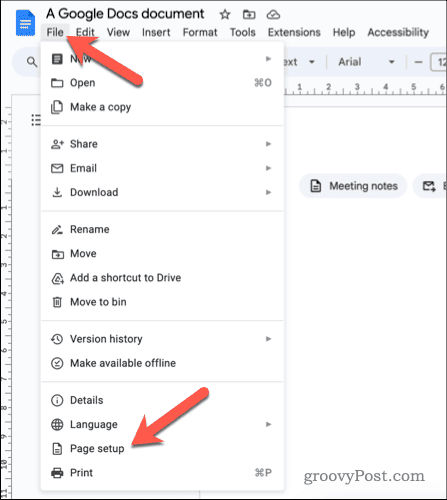Screen dimensions: 447x500
Task: Open the paragraph style text dropdown
Action: pos(299,62)
